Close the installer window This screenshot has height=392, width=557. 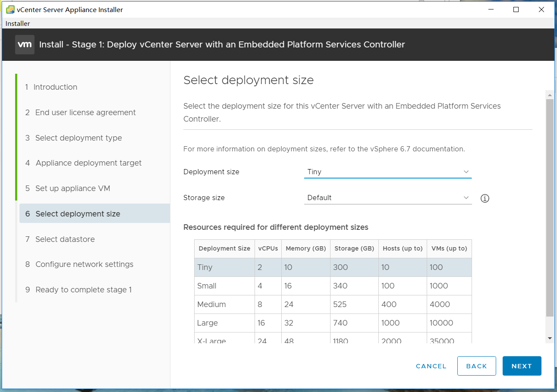click(x=541, y=9)
